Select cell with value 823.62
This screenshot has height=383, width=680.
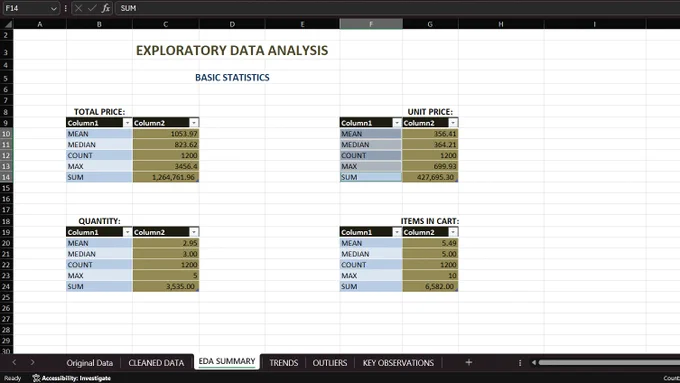pyautogui.click(x=166, y=144)
